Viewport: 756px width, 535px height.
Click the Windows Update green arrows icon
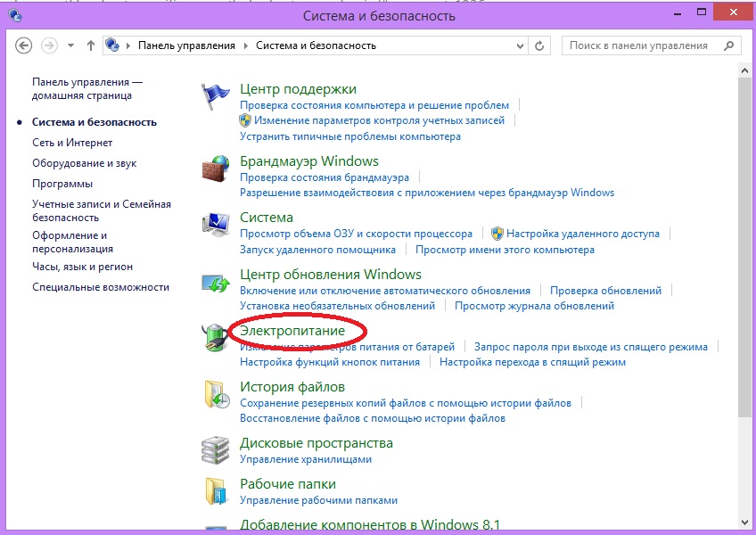216,282
